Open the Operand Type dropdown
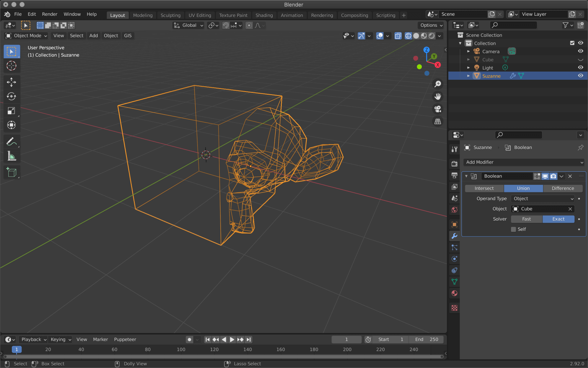Screen dimensions: 588x368 pos(542,199)
